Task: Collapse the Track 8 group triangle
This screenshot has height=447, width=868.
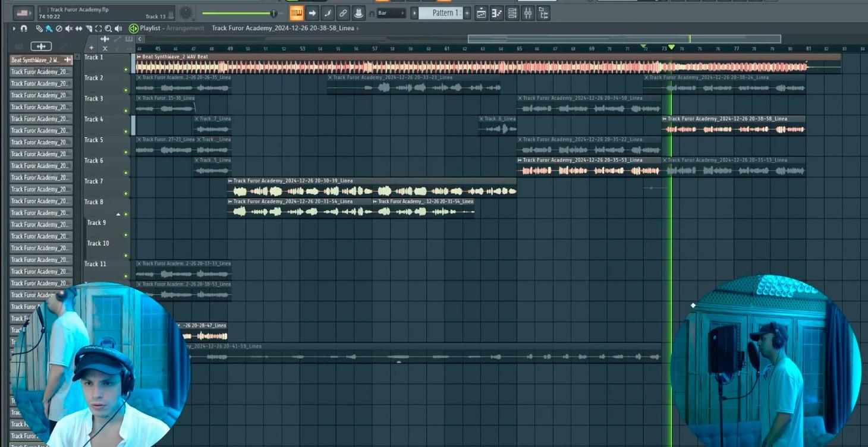Action: 118,214
